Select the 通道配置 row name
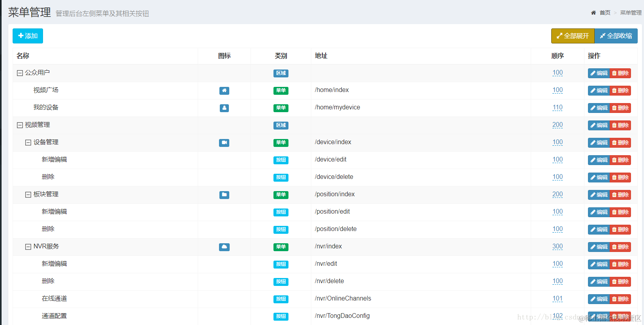This screenshot has height=325, width=644. (x=54, y=316)
